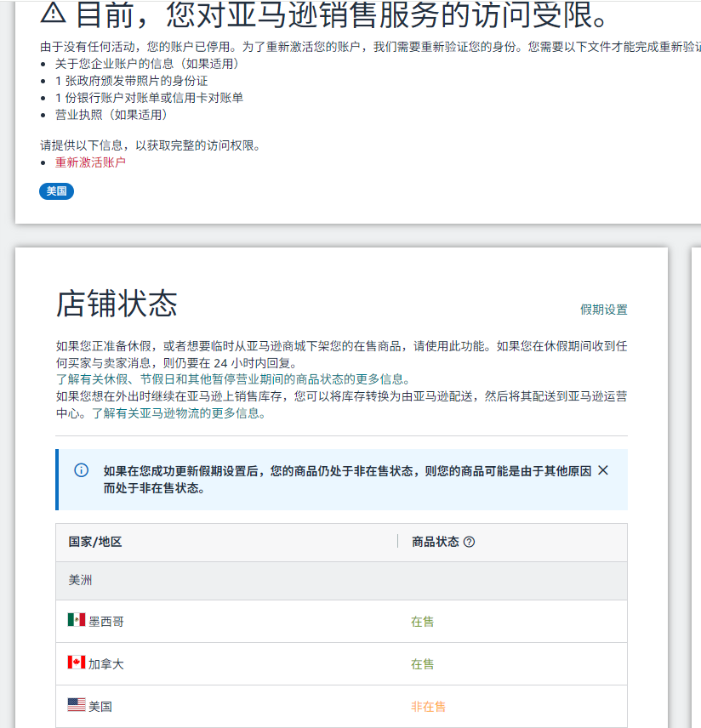Click the Mexico flag icon
This screenshot has width=701, height=728.
tap(77, 620)
